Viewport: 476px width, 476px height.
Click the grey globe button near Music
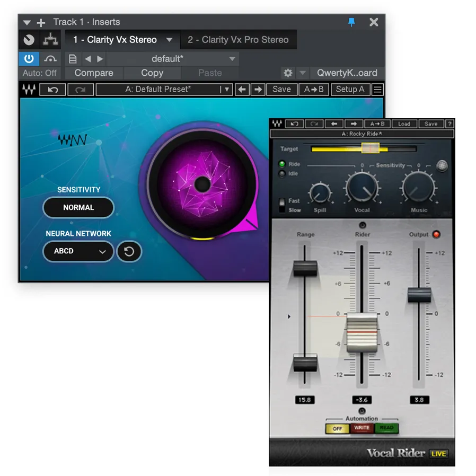point(442,166)
